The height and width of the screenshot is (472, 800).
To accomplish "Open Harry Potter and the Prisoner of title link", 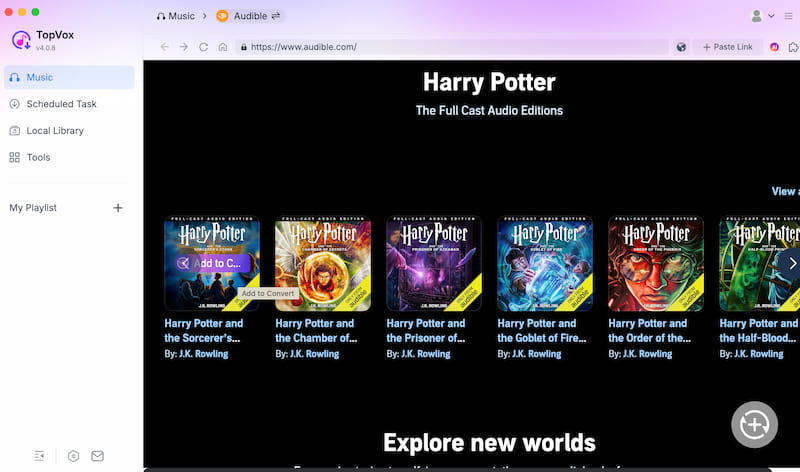I will (426, 331).
